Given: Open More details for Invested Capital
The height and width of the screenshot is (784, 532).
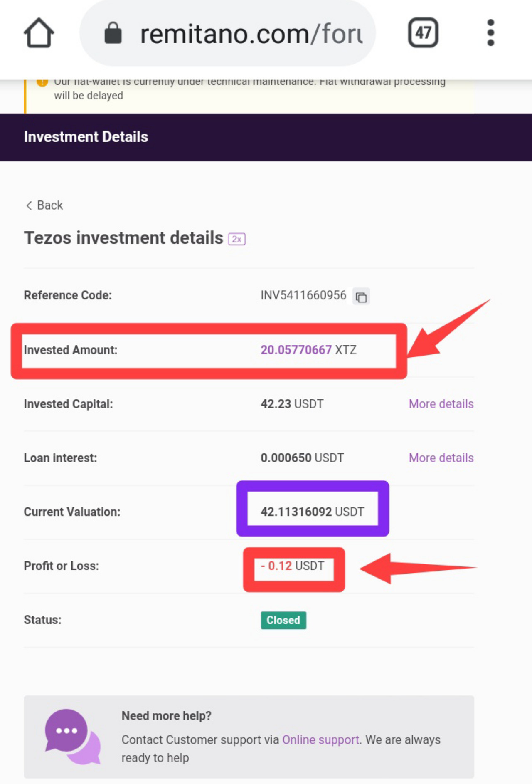Looking at the screenshot, I should pos(441,404).
